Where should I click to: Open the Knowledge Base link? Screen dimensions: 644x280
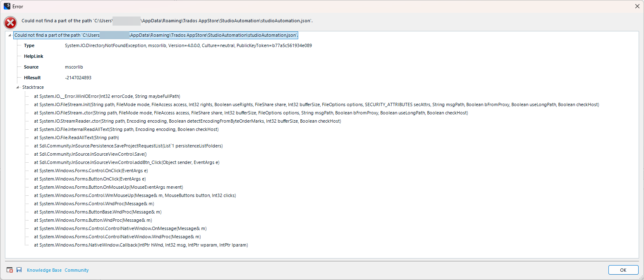pos(44,270)
